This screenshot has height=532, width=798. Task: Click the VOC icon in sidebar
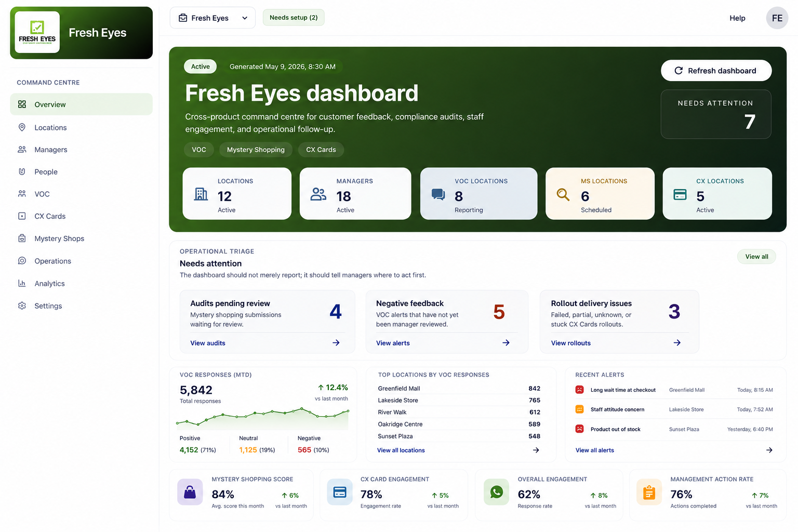(x=22, y=194)
